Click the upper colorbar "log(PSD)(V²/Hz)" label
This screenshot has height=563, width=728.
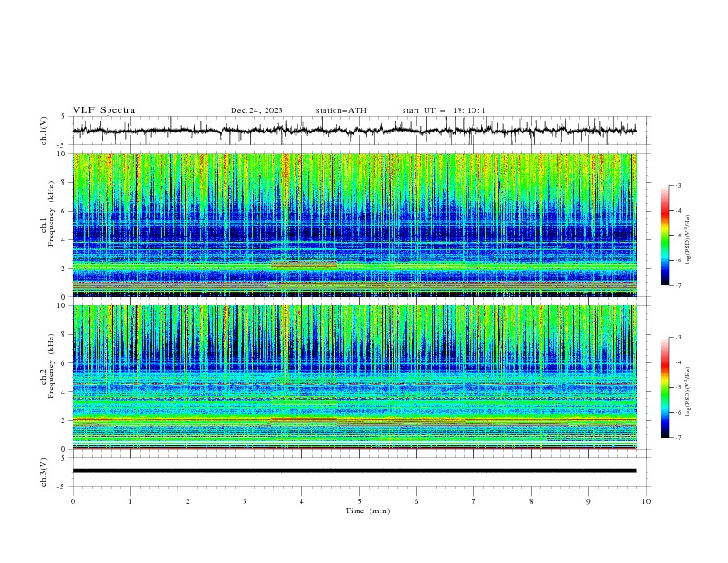(x=688, y=240)
